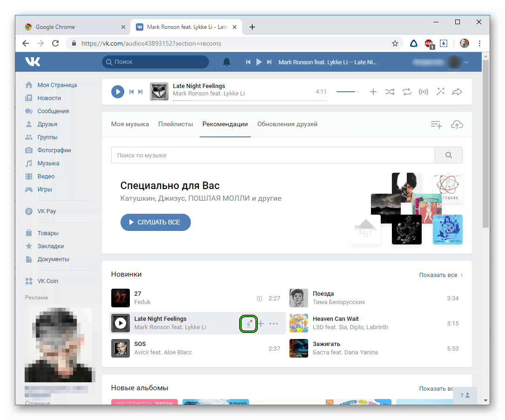Toggle repeat mode in the player
This screenshot has width=505, height=420.
pos(407,92)
